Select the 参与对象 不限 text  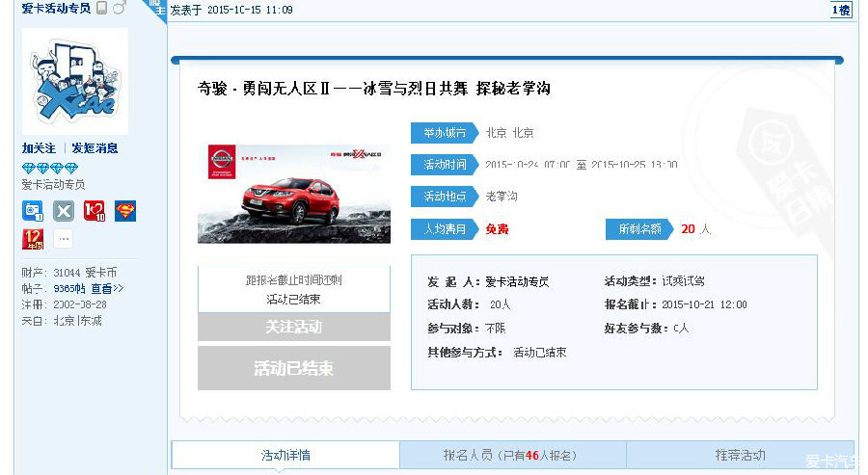467,329
